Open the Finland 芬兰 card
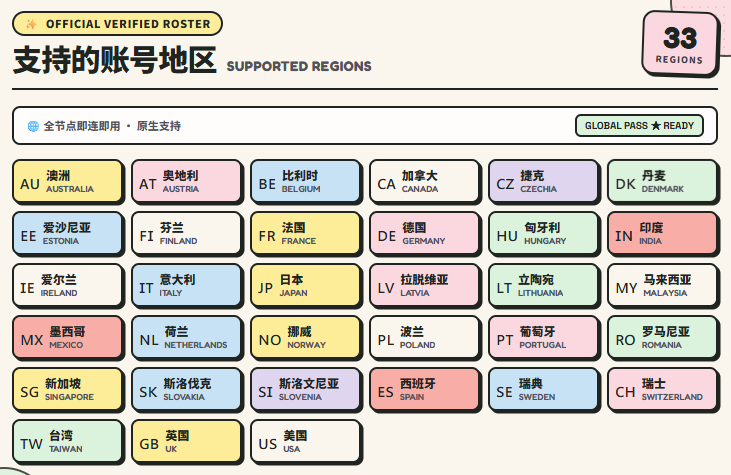Image resolution: width=731 pixels, height=475 pixels. click(x=186, y=233)
